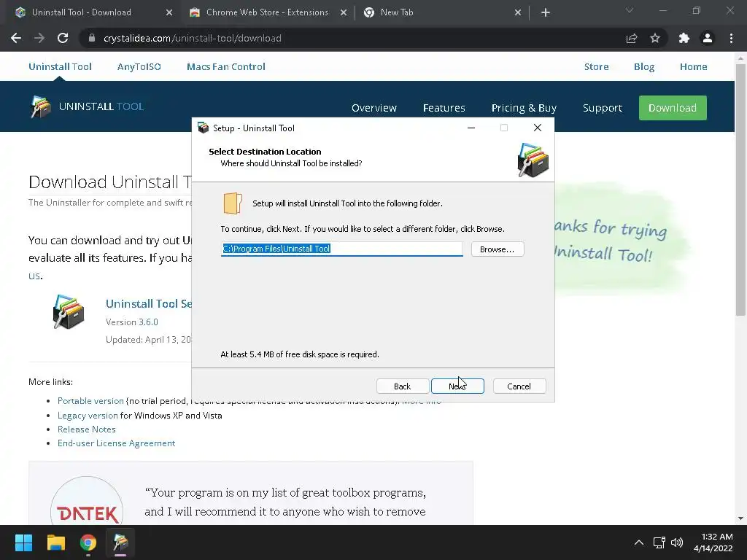
Task: Open a new tab with plus icon
Action: point(546,13)
